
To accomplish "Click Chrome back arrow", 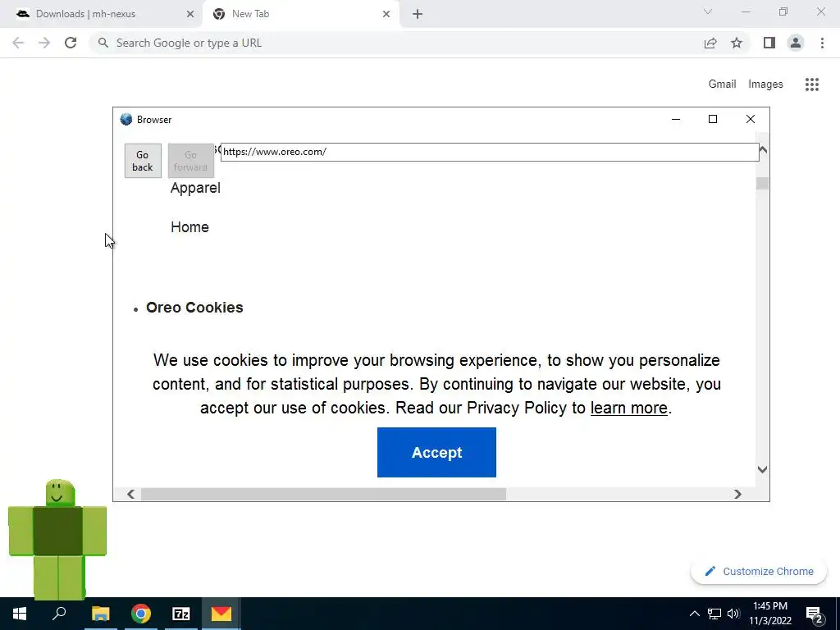I will pyautogui.click(x=18, y=43).
